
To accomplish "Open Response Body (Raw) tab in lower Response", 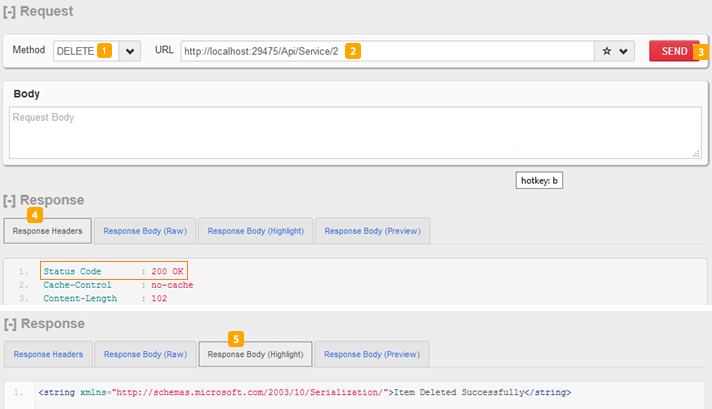I will [x=145, y=355].
